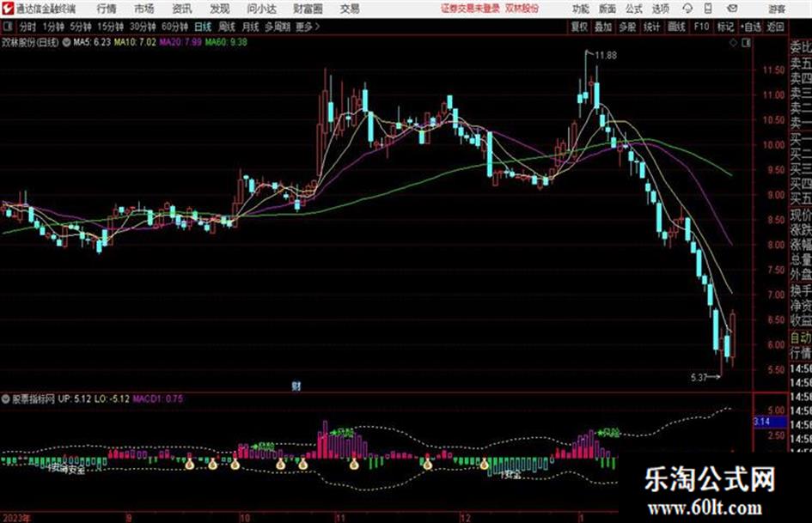Click the mobile phone icon

(708, 9)
